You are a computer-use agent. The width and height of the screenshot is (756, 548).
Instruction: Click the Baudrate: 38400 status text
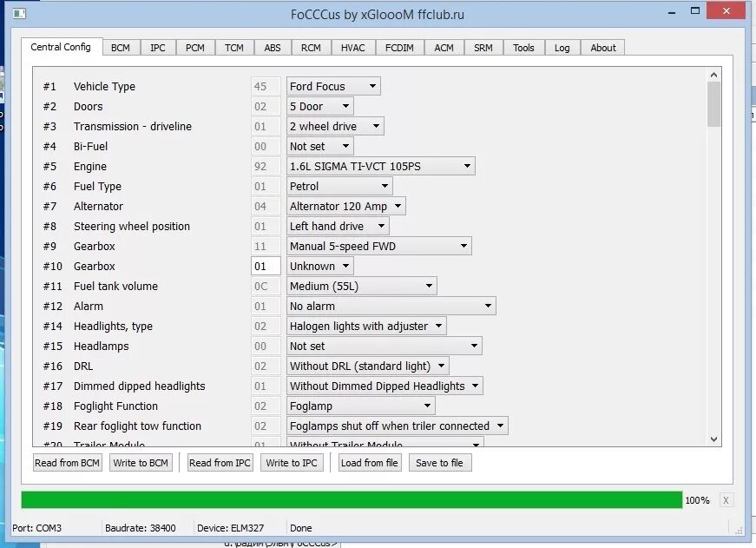141,528
